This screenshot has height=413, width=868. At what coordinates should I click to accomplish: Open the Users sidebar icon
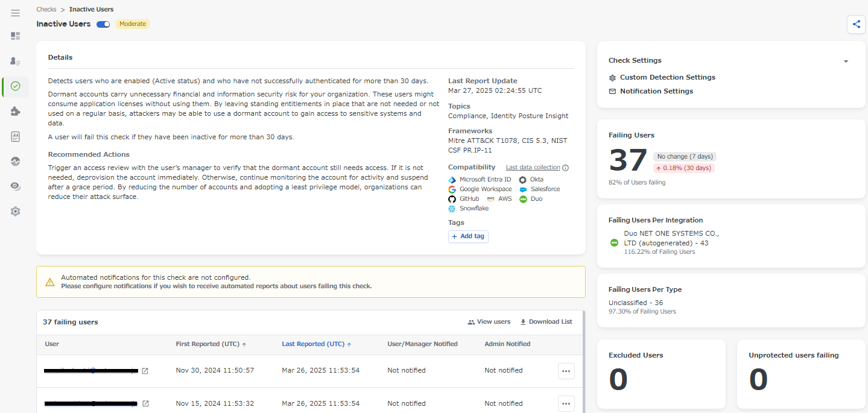pyautogui.click(x=16, y=61)
